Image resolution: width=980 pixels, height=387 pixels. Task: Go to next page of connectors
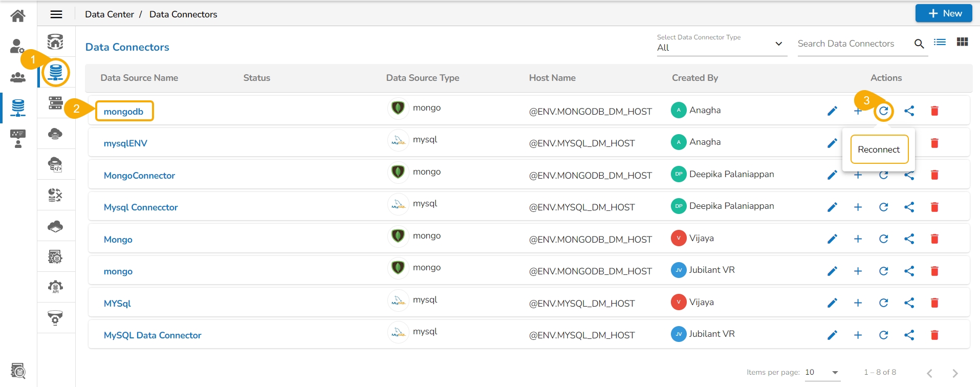point(954,373)
